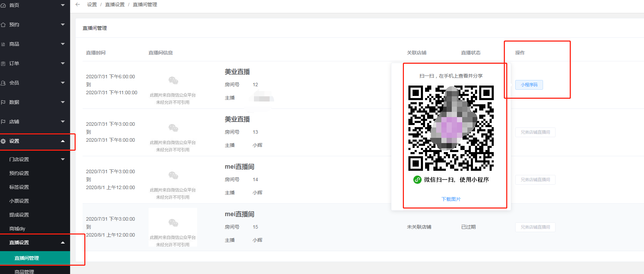Click the 订单 document icon
The height and width of the screenshot is (274, 644).
point(3,63)
